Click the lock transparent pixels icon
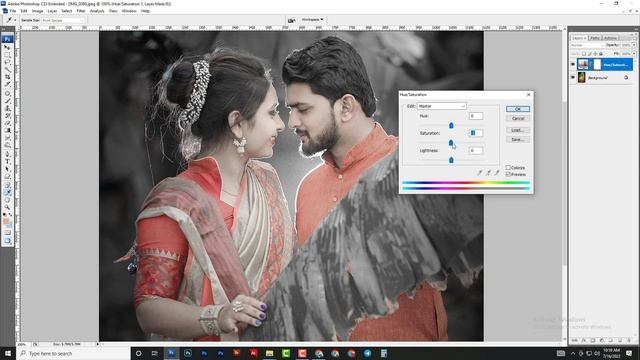The image size is (640, 360). click(584, 53)
